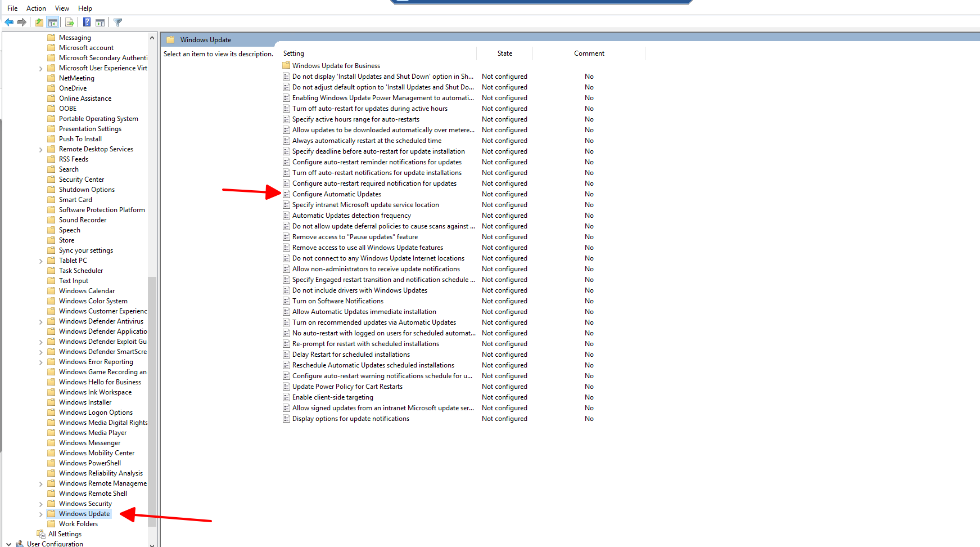Click the Forward arrow in toolbar
The height and width of the screenshot is (547, 980).
pos(22,23)
